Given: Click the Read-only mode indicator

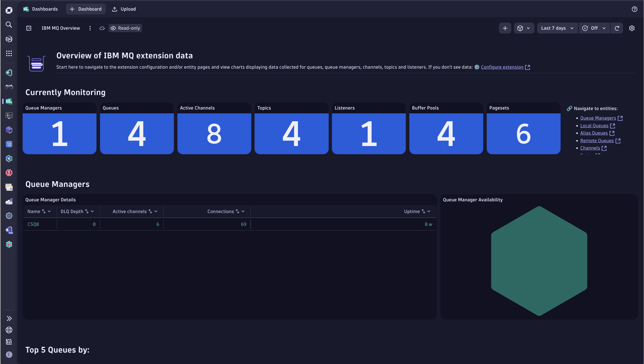Looking at the screenshot, I should coord(125,28).
